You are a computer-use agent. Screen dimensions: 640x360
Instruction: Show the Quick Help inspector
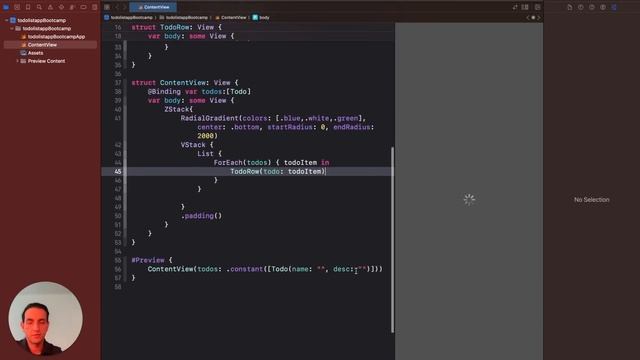click(592, 7)
